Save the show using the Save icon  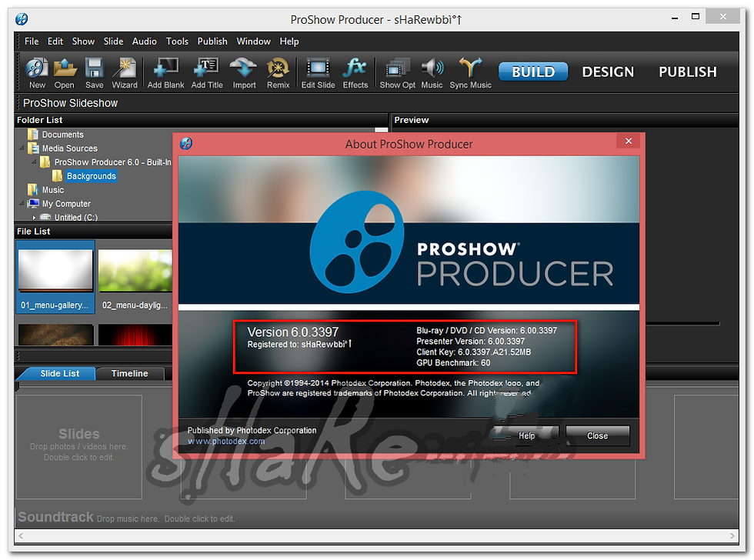pyautogui.click(x=94, y=73)
